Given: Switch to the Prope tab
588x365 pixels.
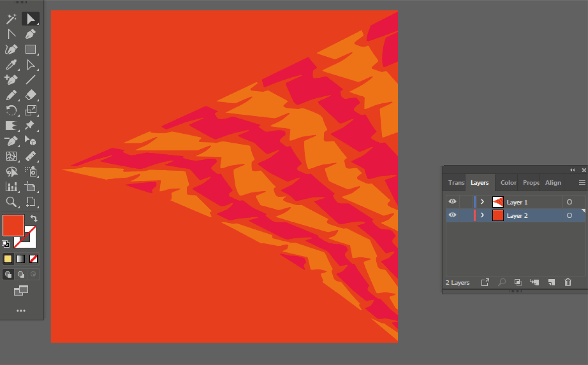Looking at the screenshot, I should click(531, 182).
